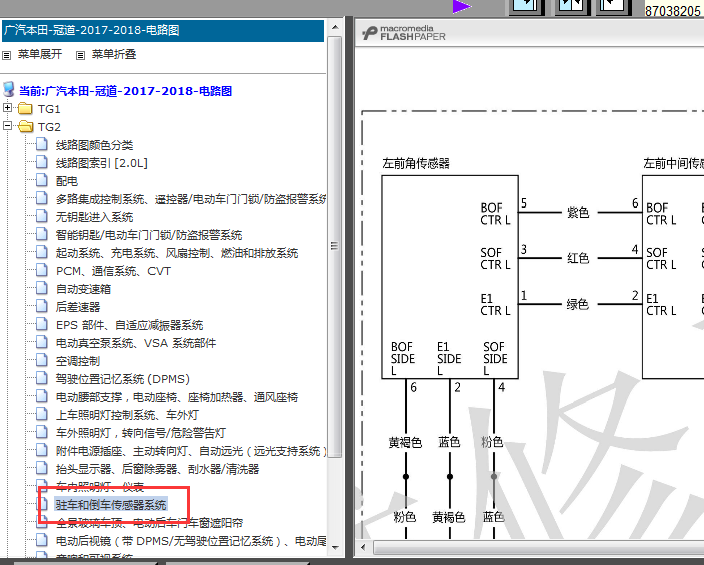Click the 绿色 wire label
Viewport: 704px width, 565px height.
[578, 304]
